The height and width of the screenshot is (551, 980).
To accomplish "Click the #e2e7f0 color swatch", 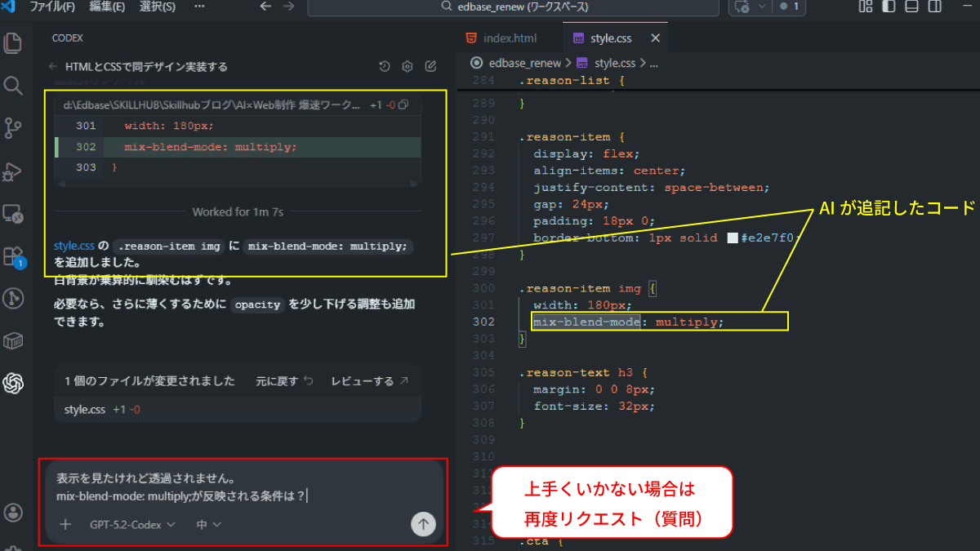I will [x=733, y=238].
